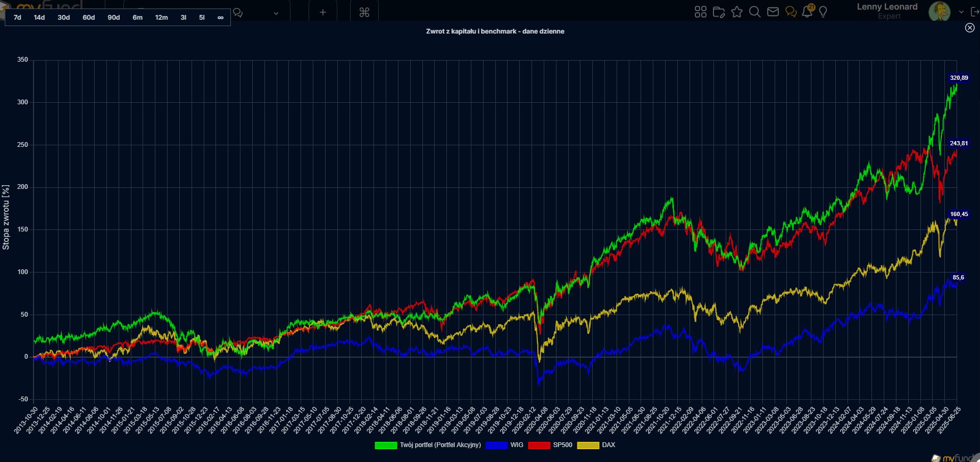
Task: Select the 7d time range
Action: 18,18
